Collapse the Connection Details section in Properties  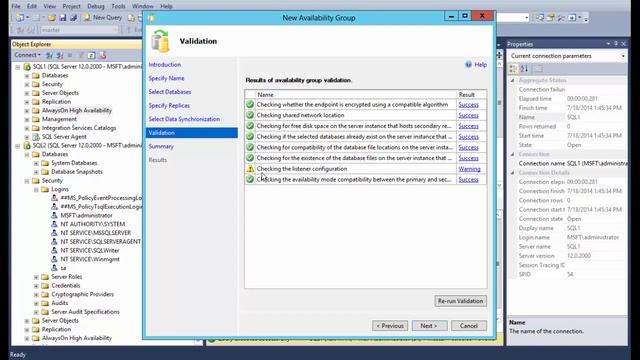pos(513,173)
